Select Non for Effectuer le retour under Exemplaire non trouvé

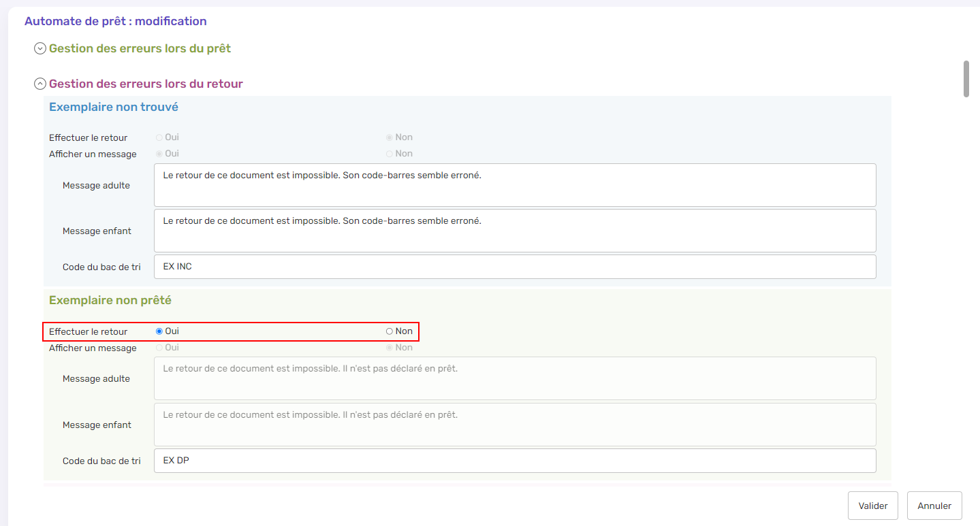(390, 137)
